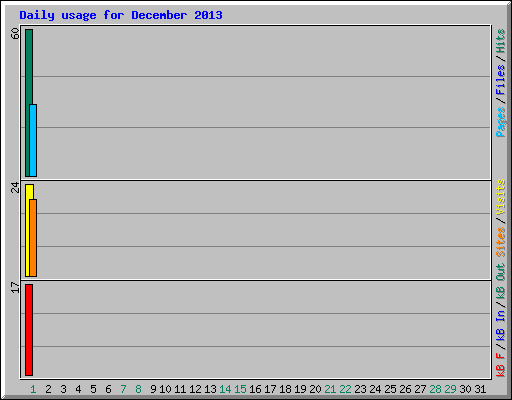Click day 30 on the x-axis

click(x=465, y=389)
